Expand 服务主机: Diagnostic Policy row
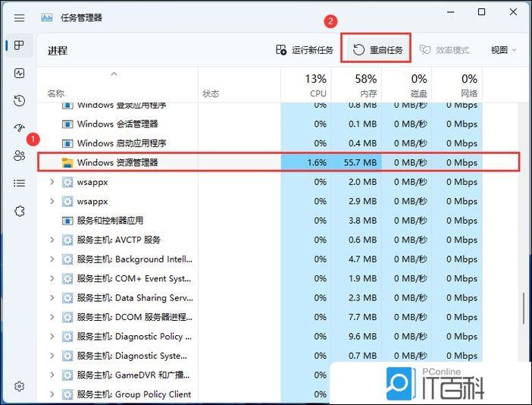The image size is (532, 405). (x=52, y=337)
